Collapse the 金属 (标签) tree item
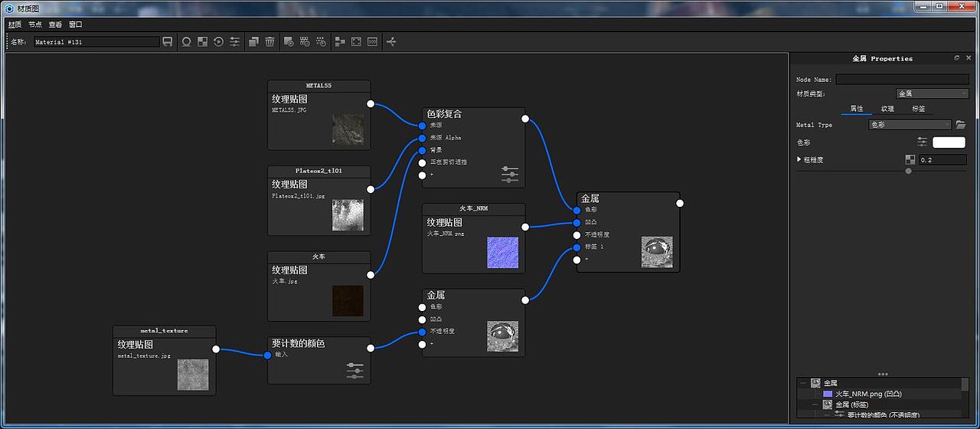 pyautogui.click(x=815, y=404)
